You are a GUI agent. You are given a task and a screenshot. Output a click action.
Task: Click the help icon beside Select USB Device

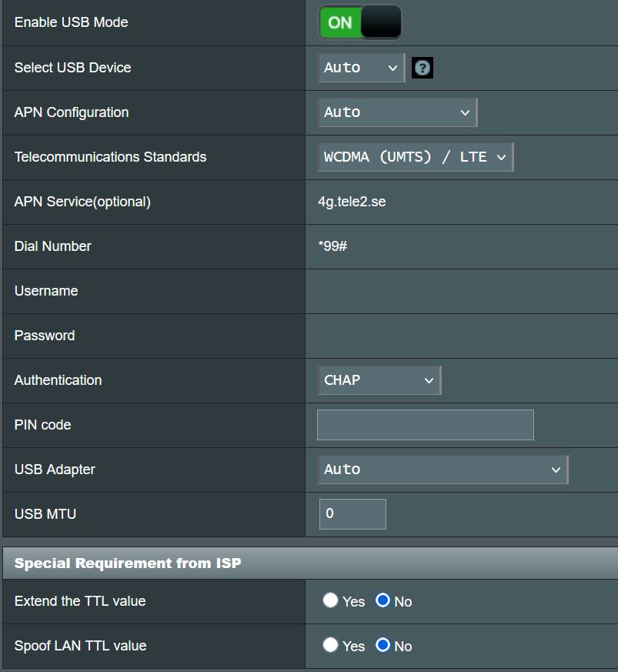(x=422, y=68)
